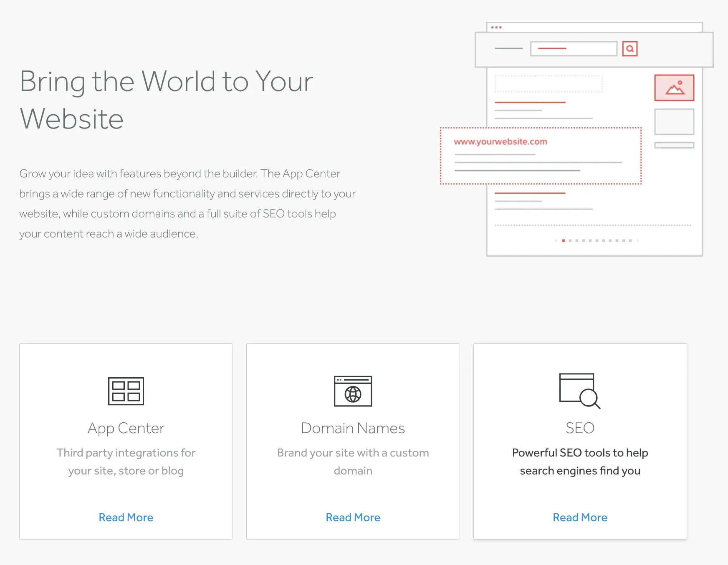728x565 pixels.
Task: Click the heading Bring the World to Your Website
Action: (x=167, y=100)
